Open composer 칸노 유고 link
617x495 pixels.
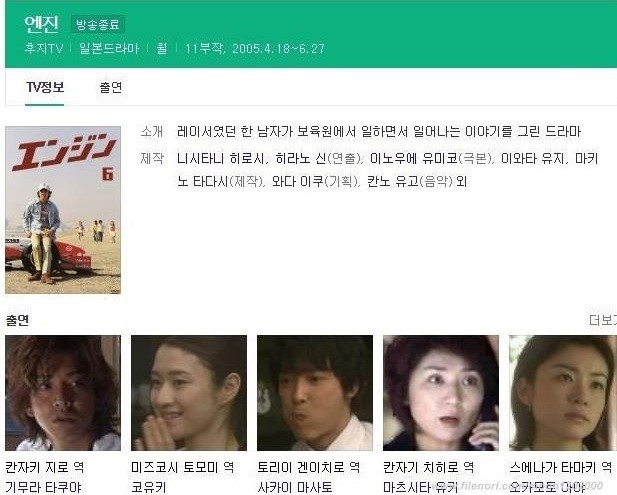[393, 181]
